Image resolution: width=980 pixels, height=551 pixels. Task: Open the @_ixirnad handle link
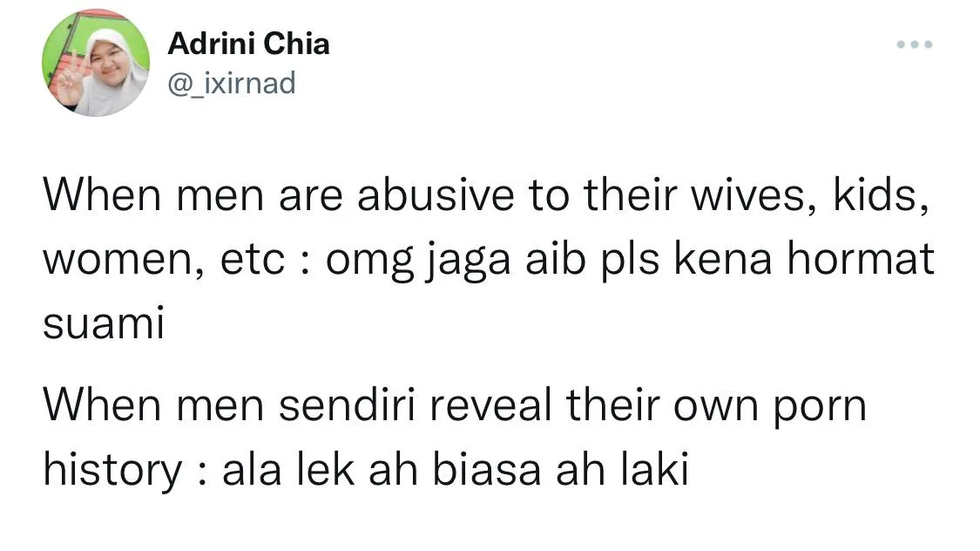pos(231,83)
